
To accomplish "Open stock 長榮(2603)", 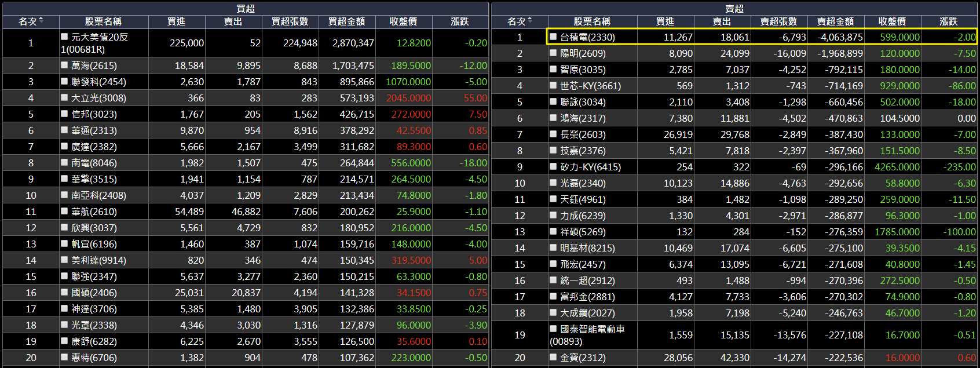I will click(583, 134).
